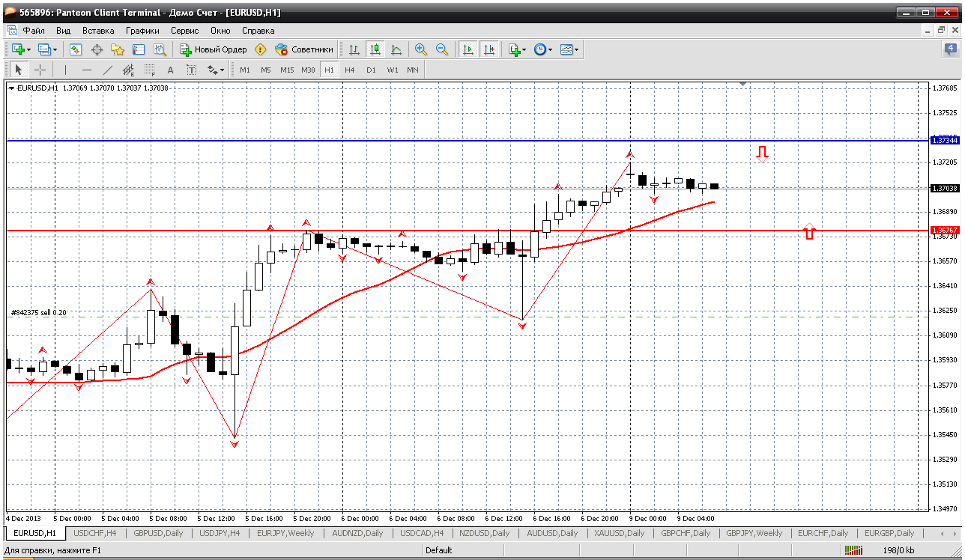Image resolution: width=965 pixels, height=560 pixels.
Task: Expand the Indicators dropdown arrow
Action: tap(524, 50)
